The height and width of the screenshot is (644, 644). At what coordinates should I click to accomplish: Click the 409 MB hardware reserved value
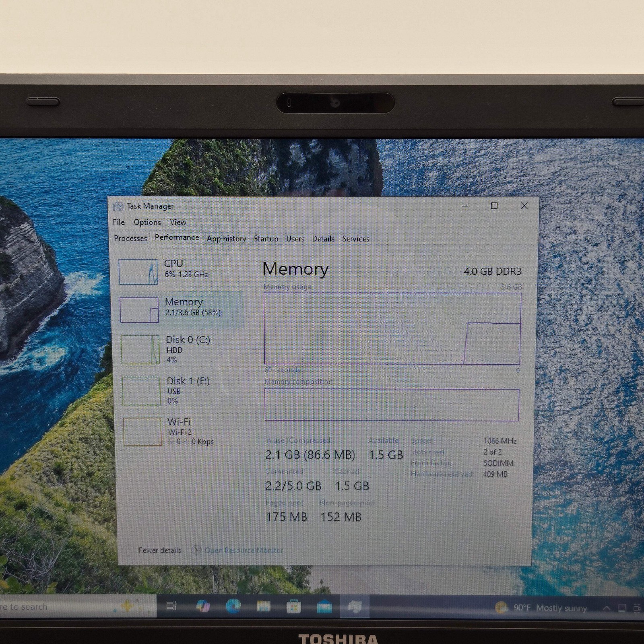coord(495,474)
